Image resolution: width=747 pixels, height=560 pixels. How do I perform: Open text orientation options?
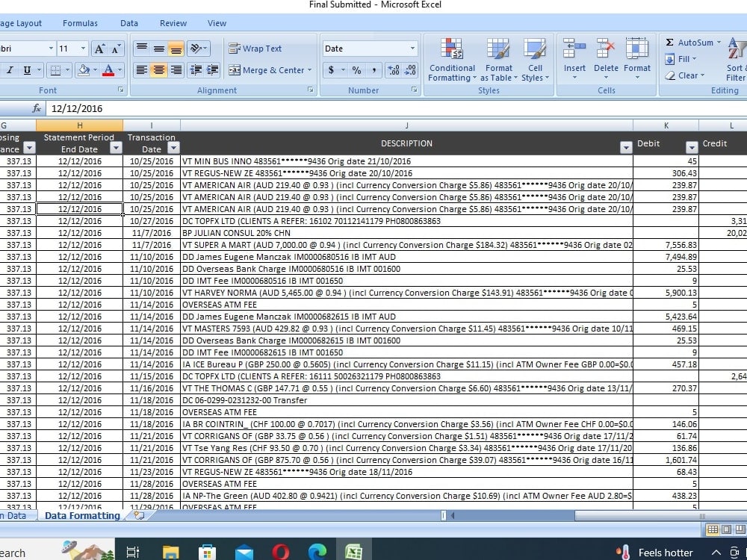pyautogui.click(x=198, y=48)
